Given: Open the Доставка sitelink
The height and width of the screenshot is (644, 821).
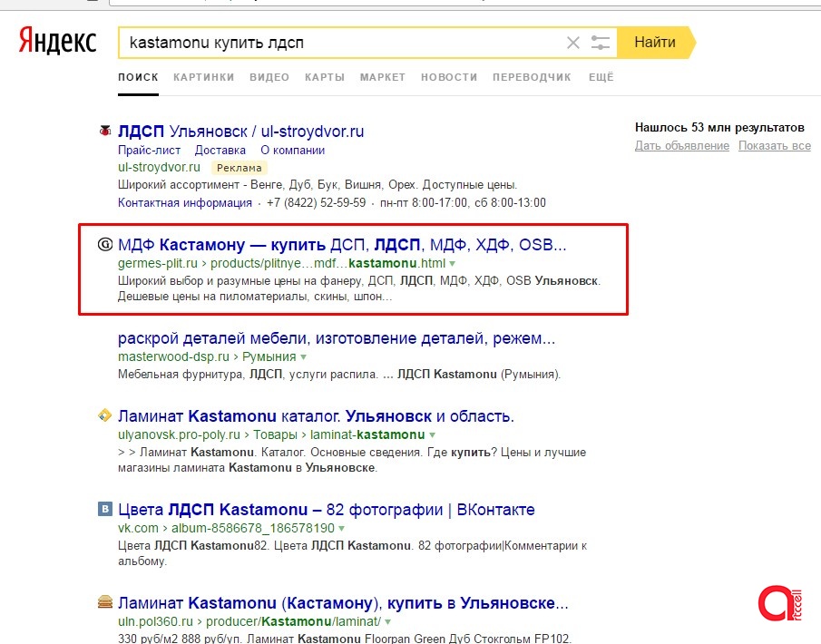Looking at the screenshot, I should pos(220,151).
